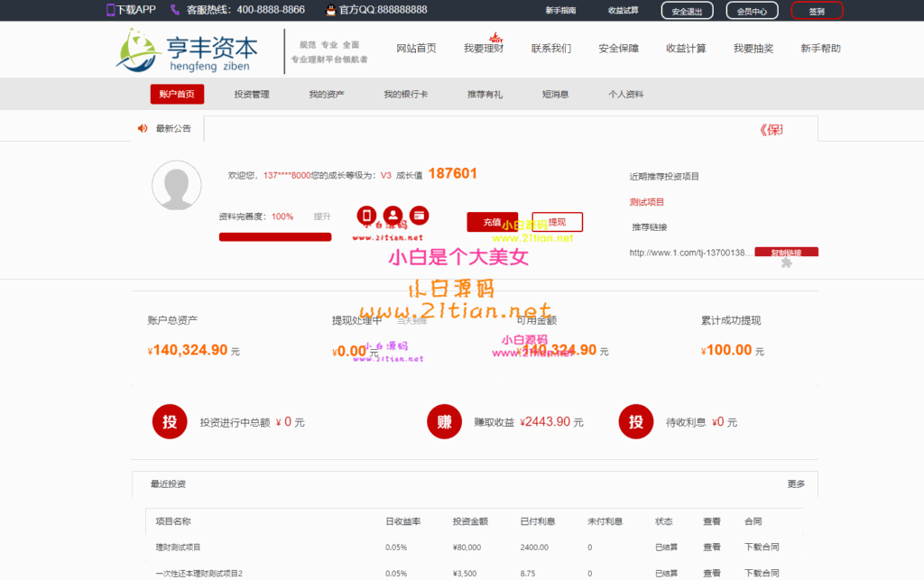Click 下载合同 for 一次性还本理财测试项目2 row
This screenshot has width=924, height=580.
(762, 573)
